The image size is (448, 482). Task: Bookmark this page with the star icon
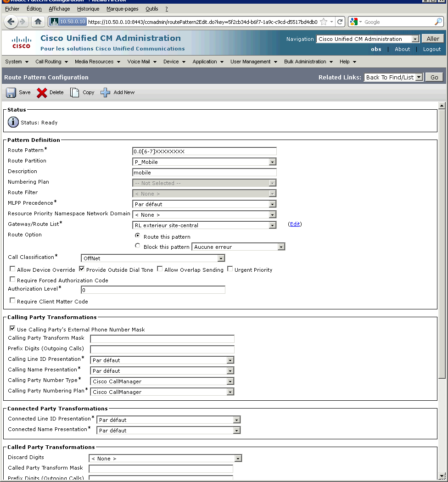[324, 22]
